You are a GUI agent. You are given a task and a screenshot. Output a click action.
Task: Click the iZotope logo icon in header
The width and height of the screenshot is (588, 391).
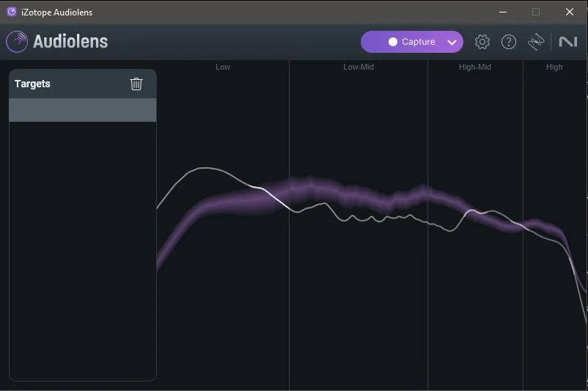coord(536,42)
